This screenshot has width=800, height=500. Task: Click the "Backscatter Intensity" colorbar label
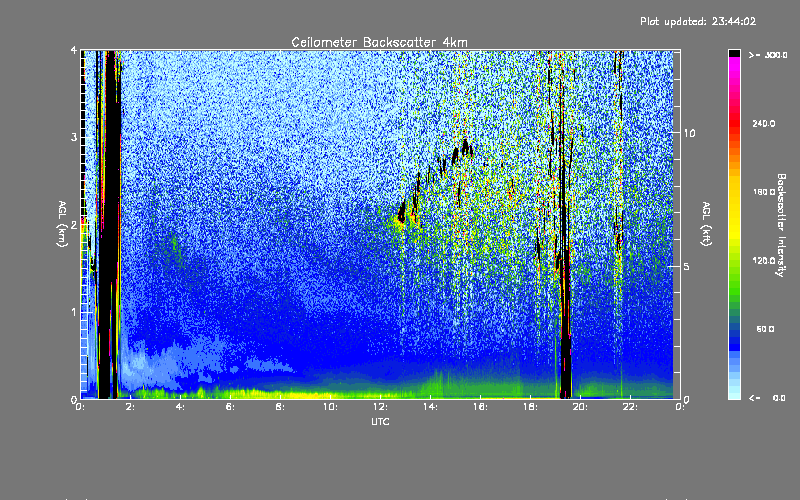coord(781,225)
